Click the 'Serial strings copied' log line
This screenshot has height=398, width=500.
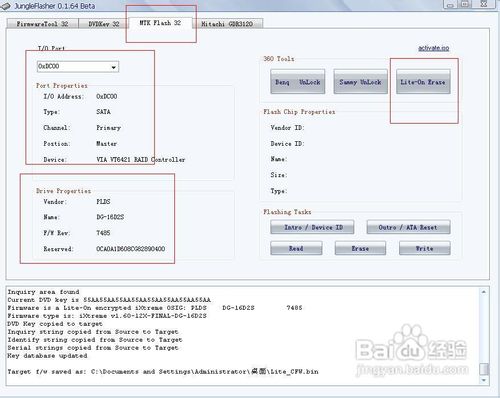tap(93, 348)
